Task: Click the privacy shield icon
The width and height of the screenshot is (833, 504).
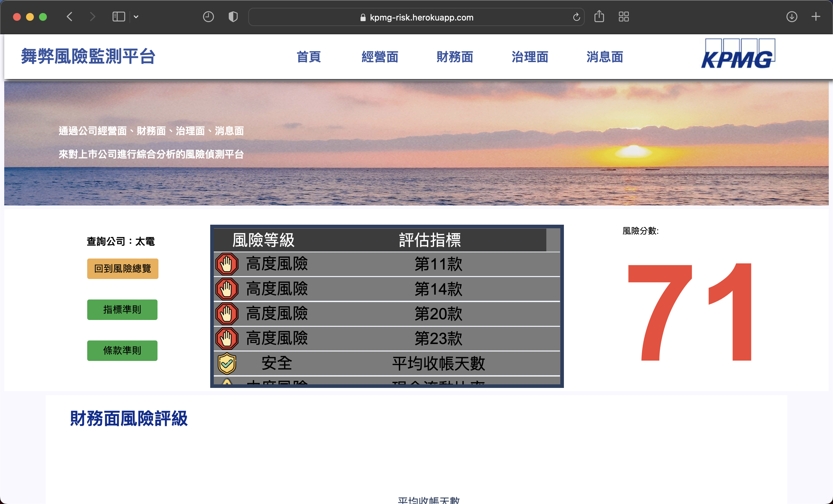Action: 233,17
